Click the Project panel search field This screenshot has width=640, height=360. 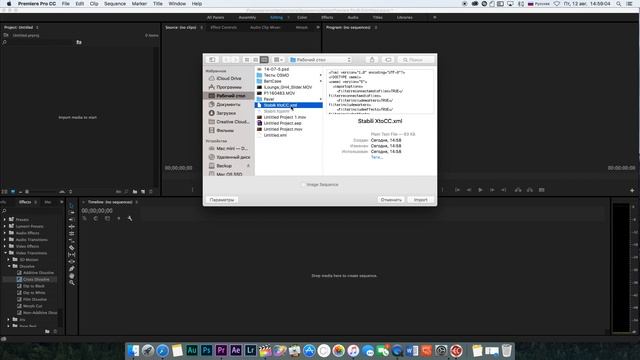point(39,42)
